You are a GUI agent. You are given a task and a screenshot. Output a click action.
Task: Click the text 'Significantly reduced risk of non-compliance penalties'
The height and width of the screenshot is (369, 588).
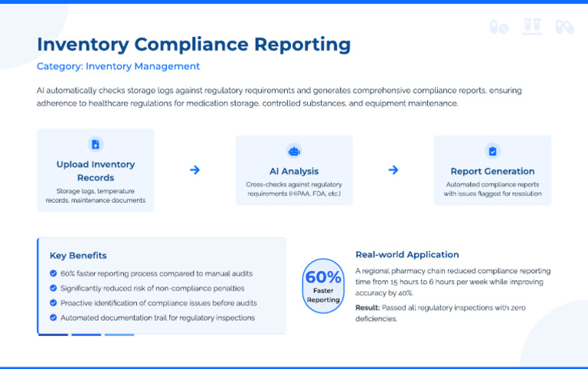point(152,288)
